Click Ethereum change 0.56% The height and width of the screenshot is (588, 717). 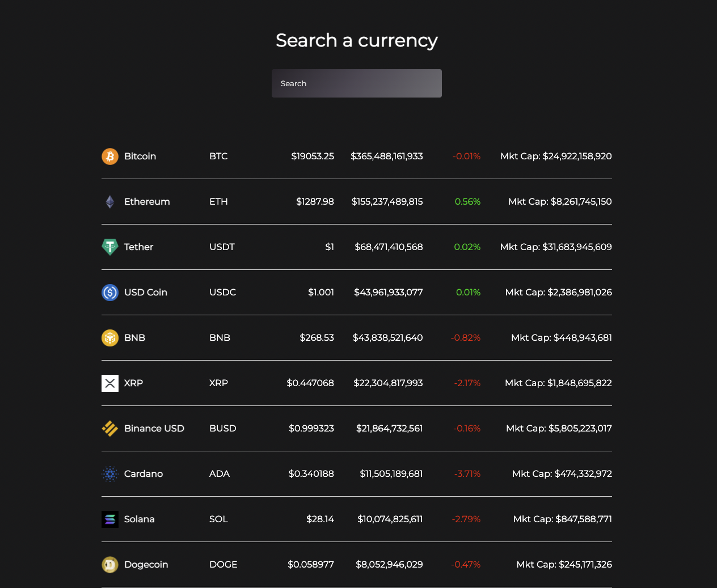point(468,202)
